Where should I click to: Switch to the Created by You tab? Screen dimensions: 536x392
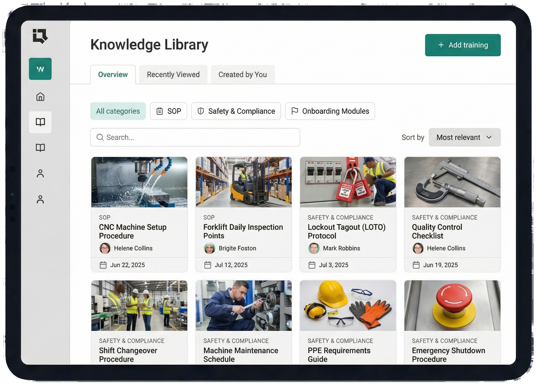pyautogui.click(x=242, y=75)
